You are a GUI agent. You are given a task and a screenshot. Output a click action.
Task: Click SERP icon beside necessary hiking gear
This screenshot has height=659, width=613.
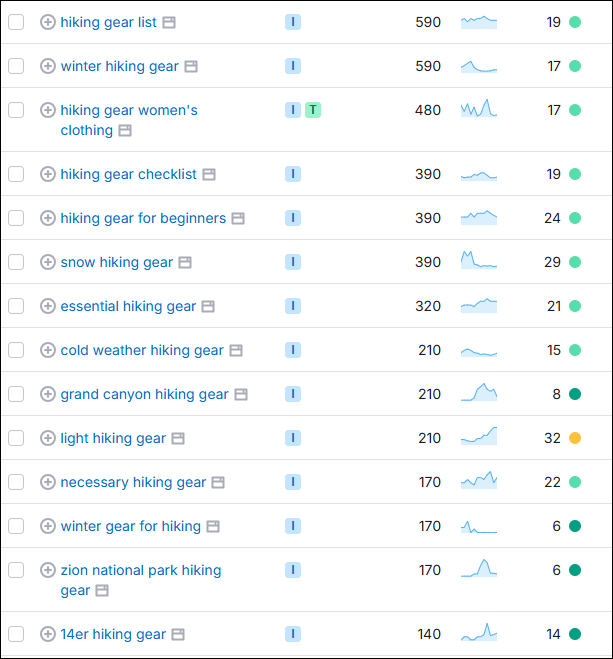coord(218,482)
